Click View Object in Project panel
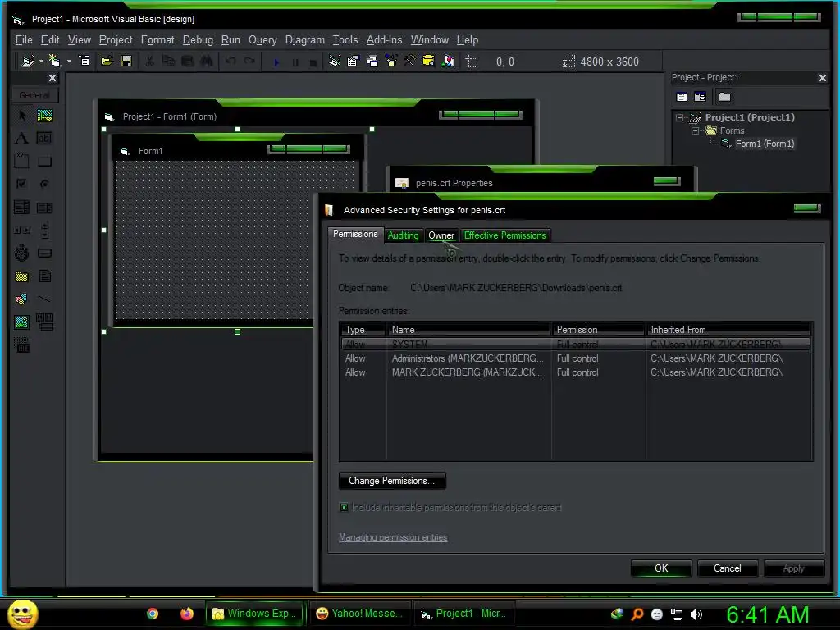The height and width of the screenshot is (630, 840). [701, 97]
